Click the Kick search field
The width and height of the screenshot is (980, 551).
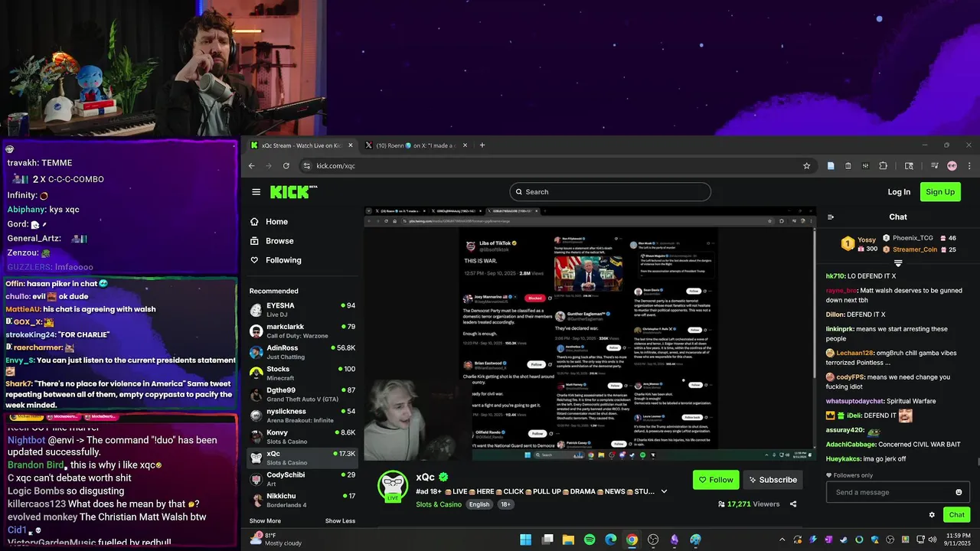[x=610, y=192]
